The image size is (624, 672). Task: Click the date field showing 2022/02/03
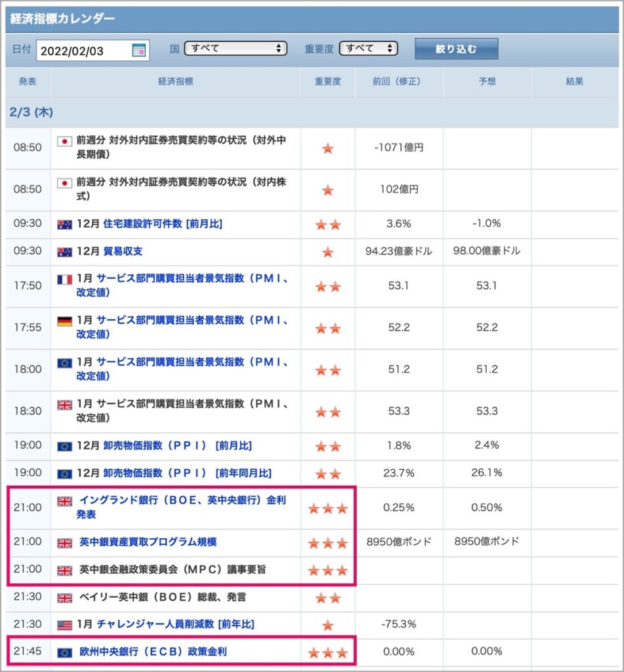pos(93,51)
